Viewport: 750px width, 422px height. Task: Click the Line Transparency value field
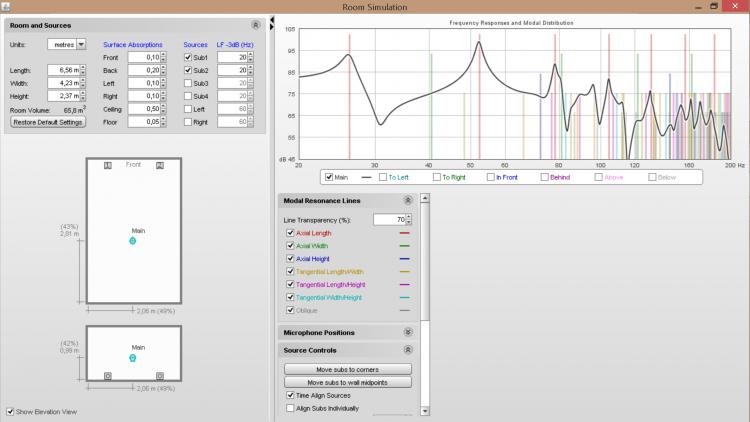point(388,219)
